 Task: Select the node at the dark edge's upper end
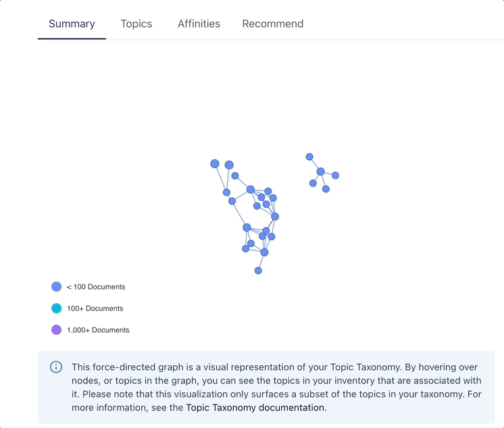pyautogui.click(x=275, y=217)
